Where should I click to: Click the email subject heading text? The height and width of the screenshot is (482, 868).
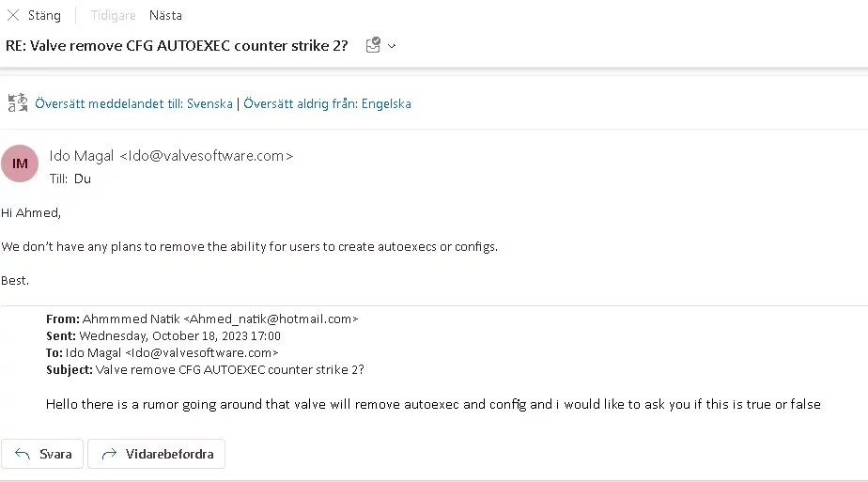tap(178, 45)
